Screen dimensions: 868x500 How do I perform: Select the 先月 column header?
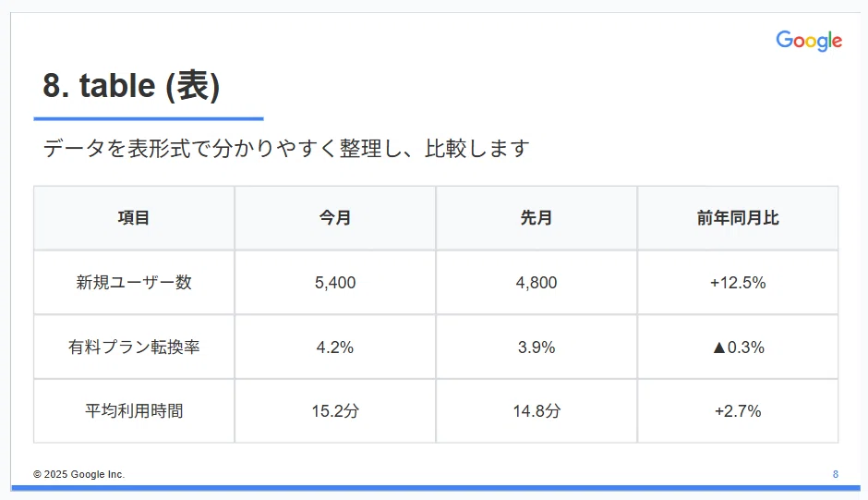point(536,218)
